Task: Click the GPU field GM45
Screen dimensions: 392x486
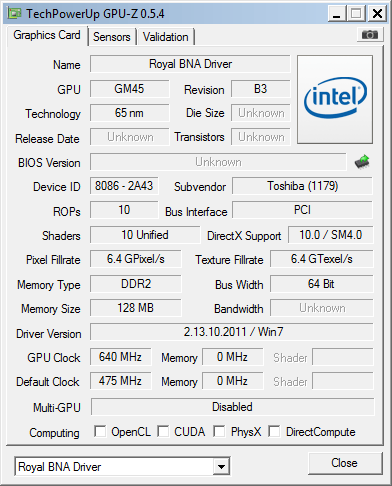Action: (129, 89)
